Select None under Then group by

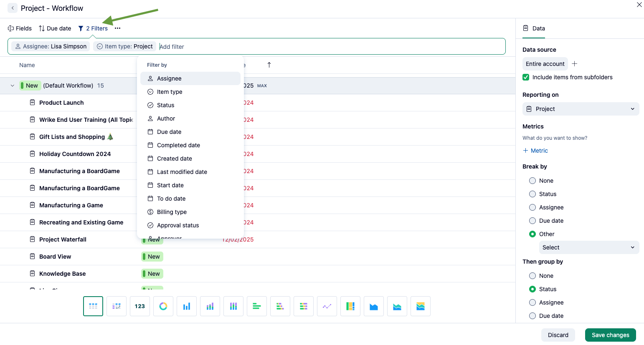[x=532, y=276]
